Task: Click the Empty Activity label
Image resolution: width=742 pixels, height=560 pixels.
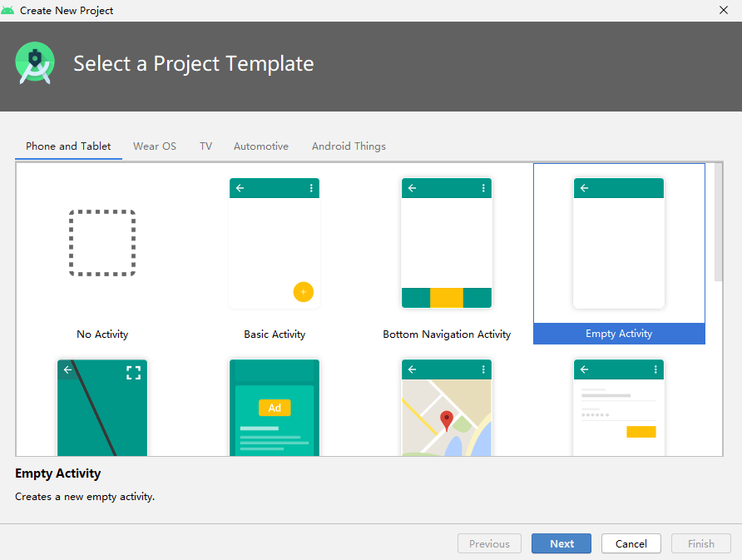Action: pos(619,334)
